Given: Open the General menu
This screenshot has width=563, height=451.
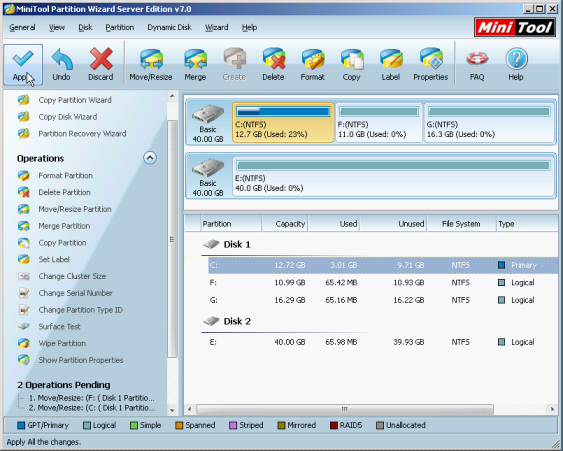Looking at the screenshot, I should [22, 28].
